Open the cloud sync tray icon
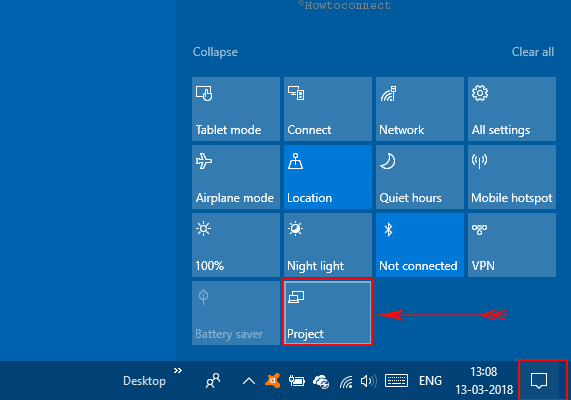The height and width of the screenshot is (400, 571). click(321, 381)
